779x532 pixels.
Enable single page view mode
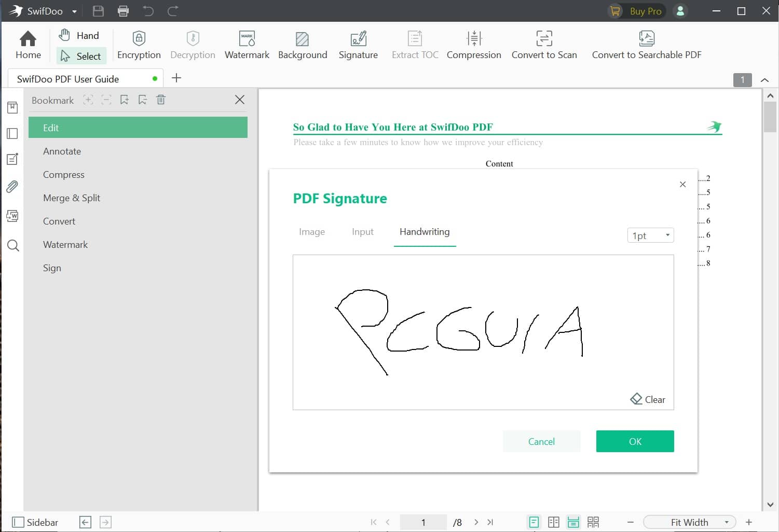(x=534, y=522)
